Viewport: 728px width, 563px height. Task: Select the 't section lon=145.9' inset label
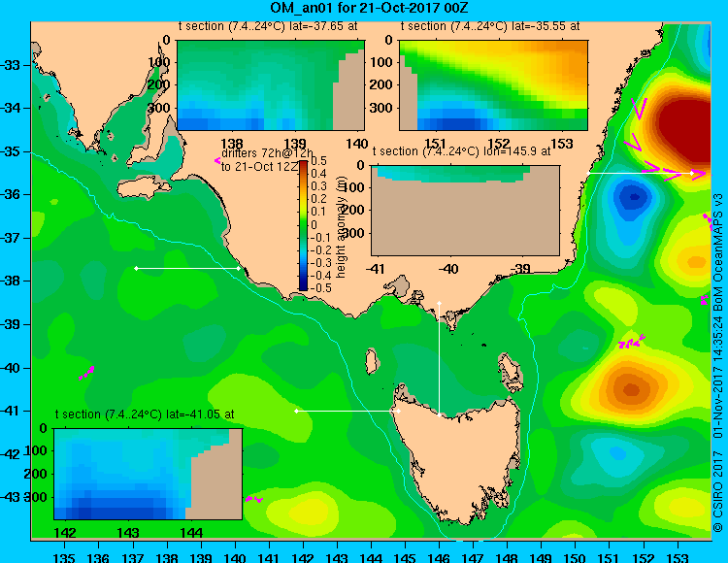pos(461,151)
